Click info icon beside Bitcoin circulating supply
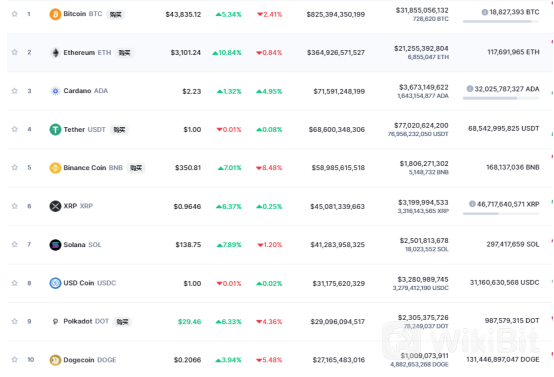Screen dimensions: 554x377 (x=485, y=12)
